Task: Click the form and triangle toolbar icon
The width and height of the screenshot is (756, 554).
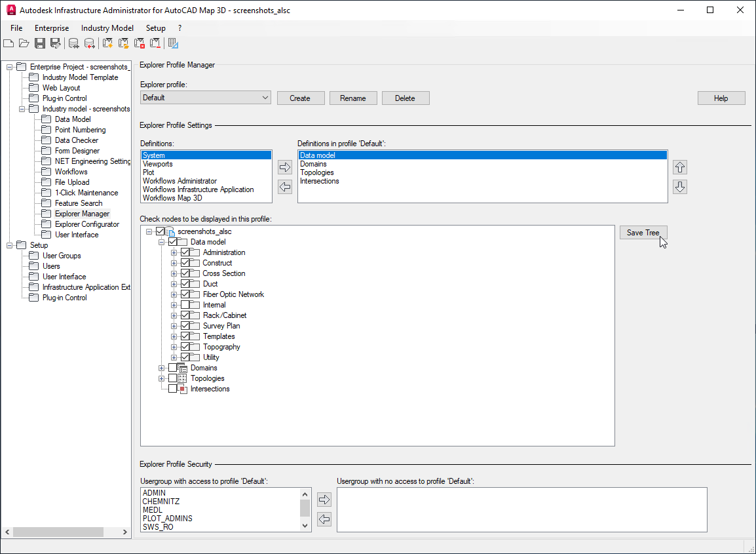Action: coord(174,43)
